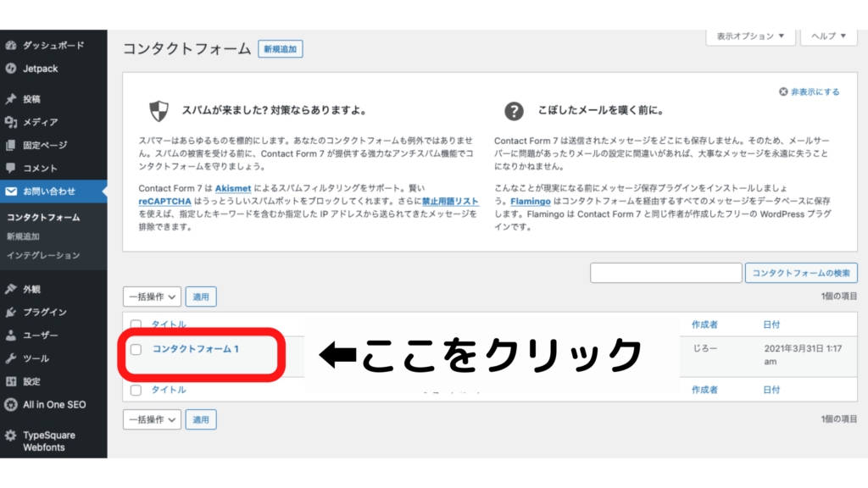The width and height of the screenshot is (868, 488).
Task: Go to the ツール menu label
Action: coord(36,358)
